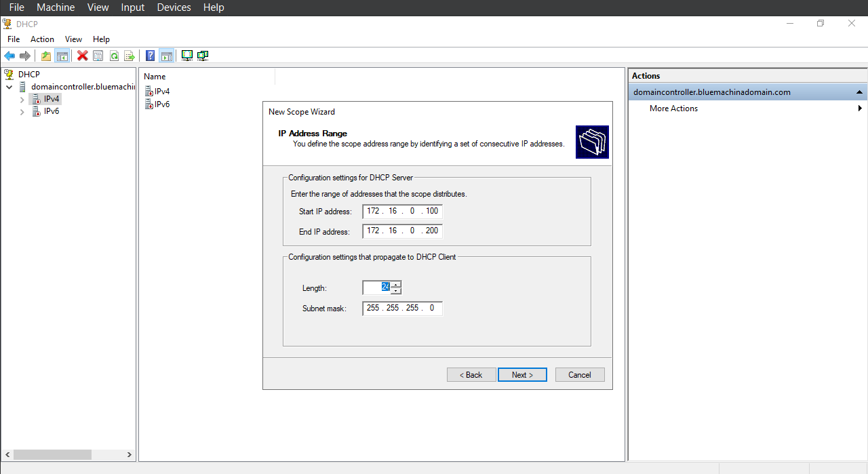Viewport: 868px width, 474px height.
Task: Open the VM Machine menu
Action: [x=56, y=7]
